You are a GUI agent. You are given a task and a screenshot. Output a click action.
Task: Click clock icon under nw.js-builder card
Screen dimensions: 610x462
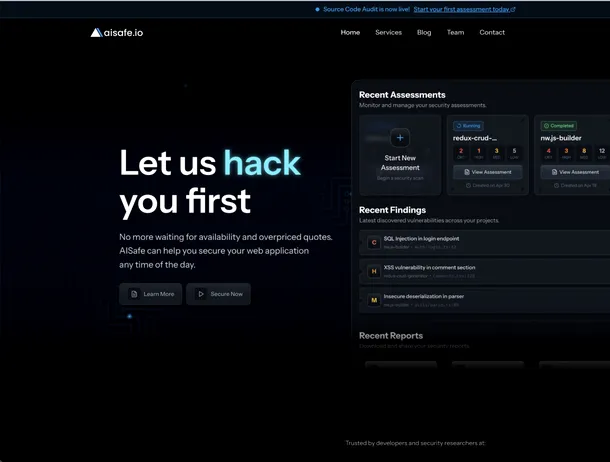(556, 186)
